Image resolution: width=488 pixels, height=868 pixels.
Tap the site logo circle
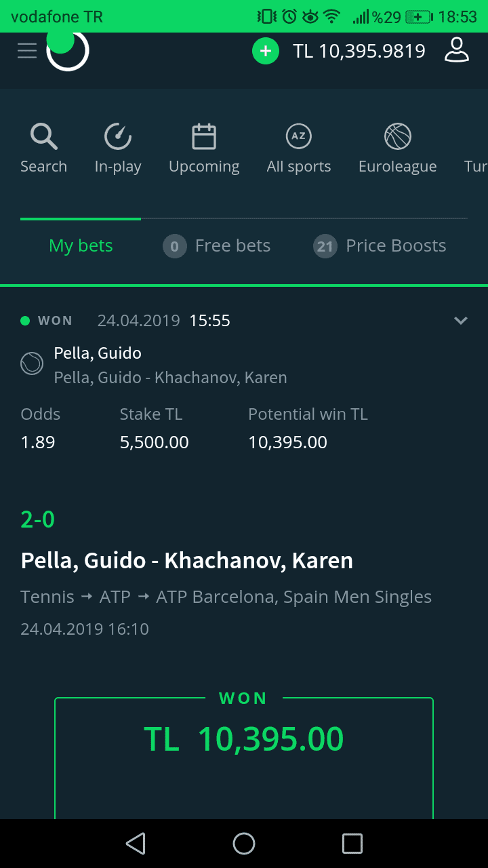(x=67, y=50)
